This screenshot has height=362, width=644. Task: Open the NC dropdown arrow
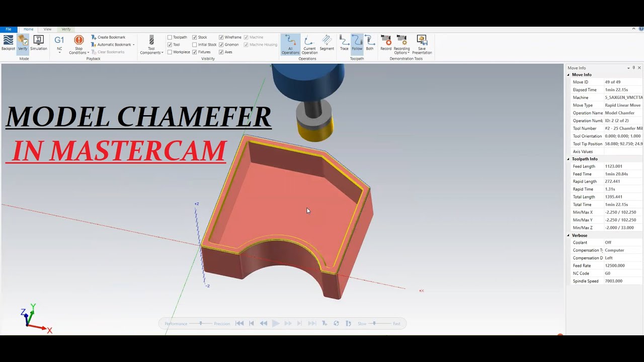[x=59, y=52]
